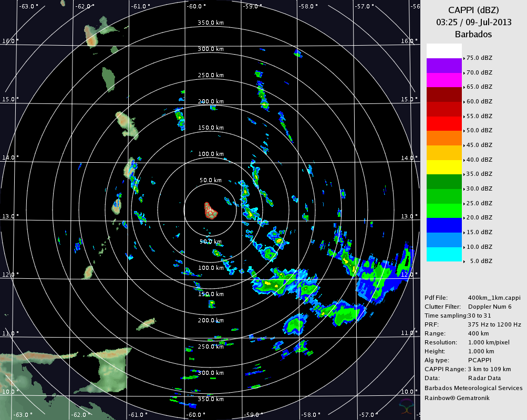Click the Rainbow logo watermark icon bottom corner
This screenshot has width=527, height=420.
pos(406,406)
